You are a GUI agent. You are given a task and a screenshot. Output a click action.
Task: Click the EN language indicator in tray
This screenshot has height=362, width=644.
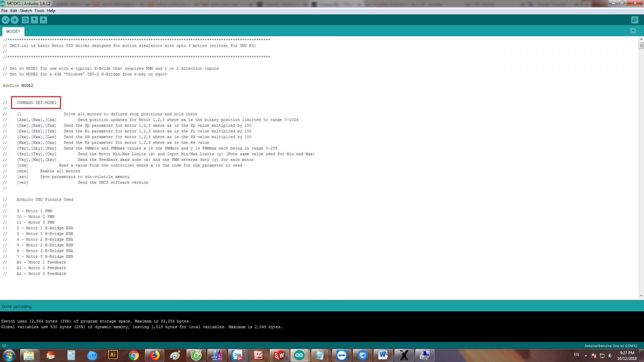(576, 354)
